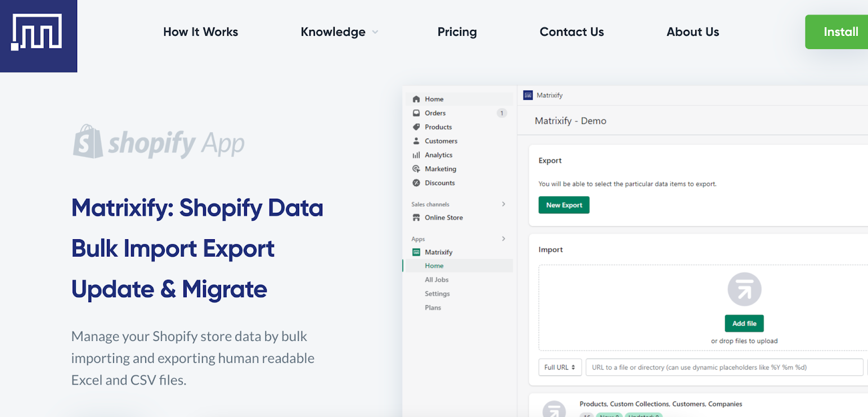Open the About Us page
This screenshot has width=868, height=417.
click(x=692, y=32)
